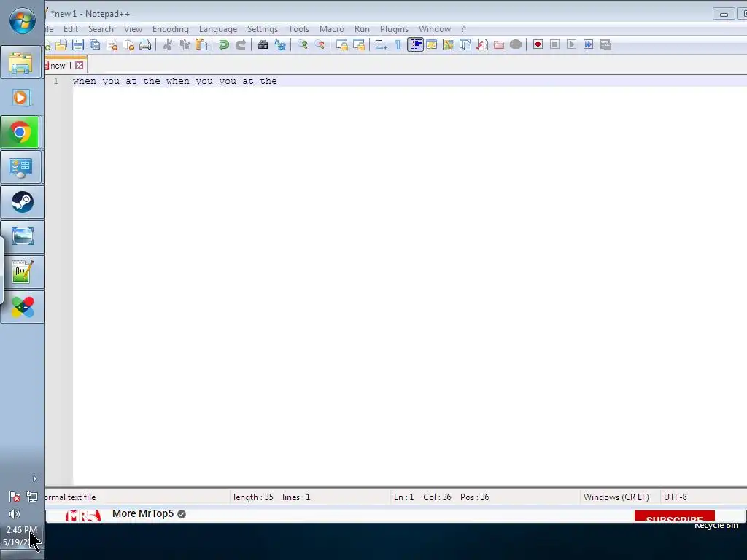The height and width of the screenshot is (560, 747).
Task: Toggle word wrap toolbar icon
Action: 381,44
